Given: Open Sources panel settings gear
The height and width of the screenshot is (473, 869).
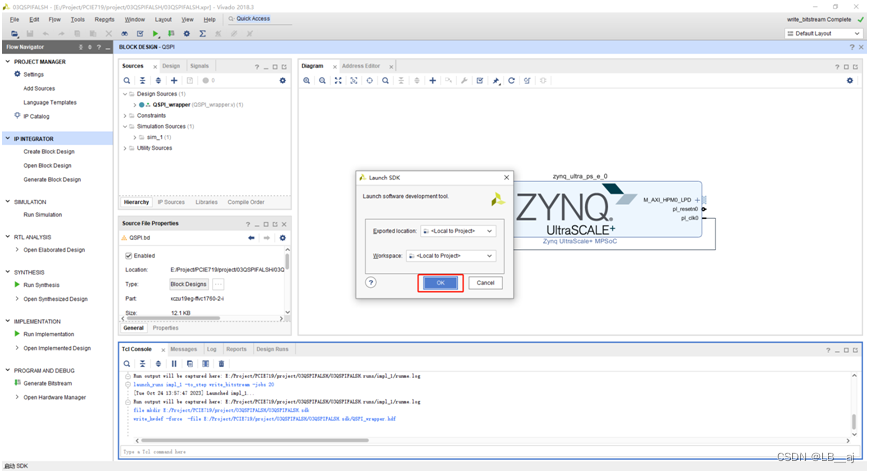Looking at the screenshot, I should pyautogui.click(x=283, y=80).
